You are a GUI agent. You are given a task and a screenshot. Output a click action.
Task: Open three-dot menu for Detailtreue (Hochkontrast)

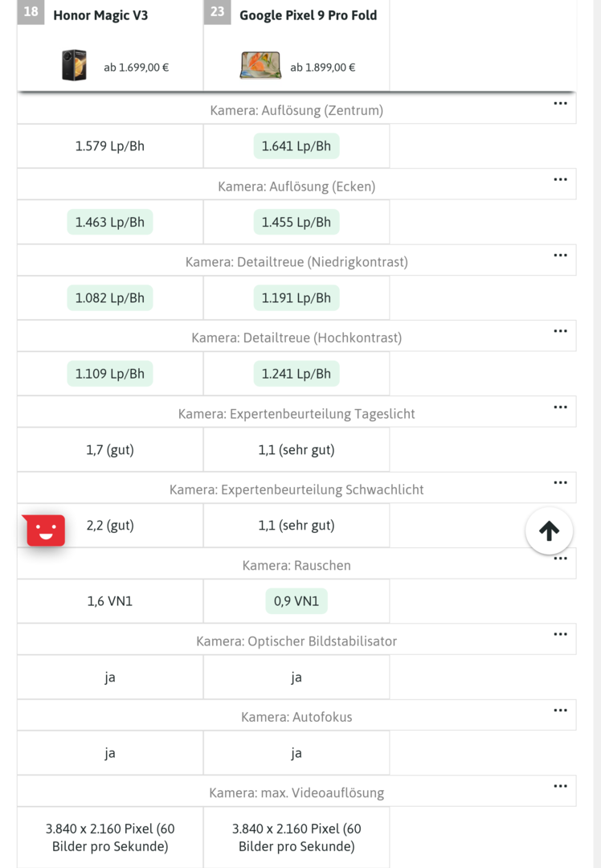point(560,331)
